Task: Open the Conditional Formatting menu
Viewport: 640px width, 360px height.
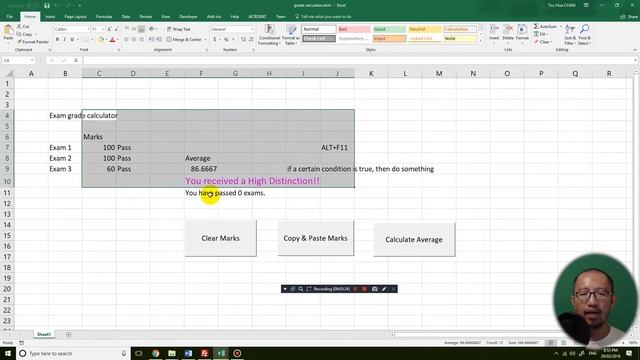Action: [x=269, y=35]
